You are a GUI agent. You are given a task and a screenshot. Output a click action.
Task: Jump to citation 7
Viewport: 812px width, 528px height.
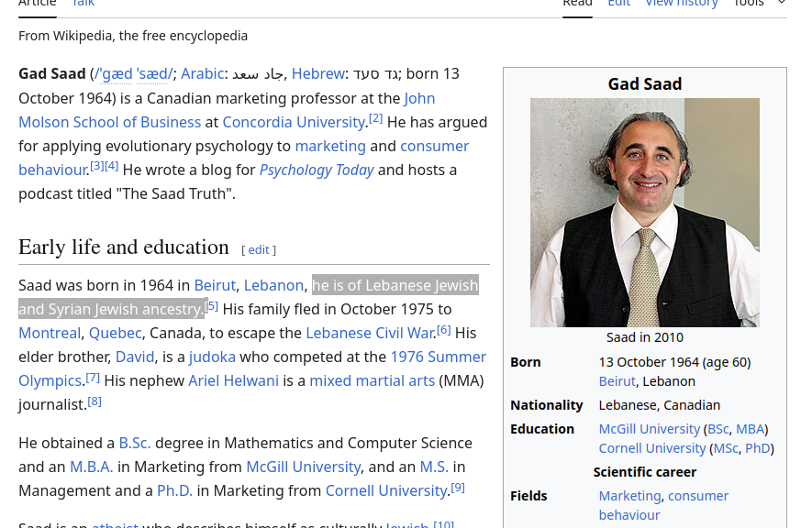(x=93, y=377)
